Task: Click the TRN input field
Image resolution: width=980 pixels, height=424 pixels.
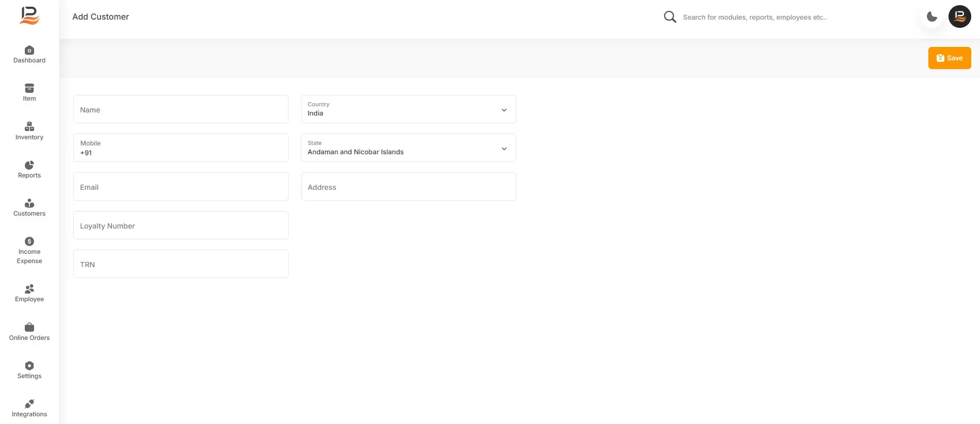Action: click(x=181, y=264)
